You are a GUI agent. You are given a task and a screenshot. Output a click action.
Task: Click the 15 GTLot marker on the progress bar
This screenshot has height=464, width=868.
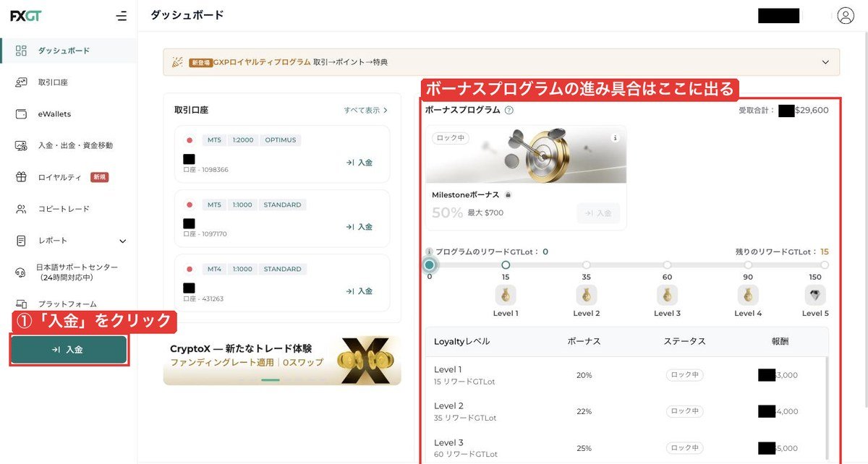pyautogui.click(x=506, y=265)
